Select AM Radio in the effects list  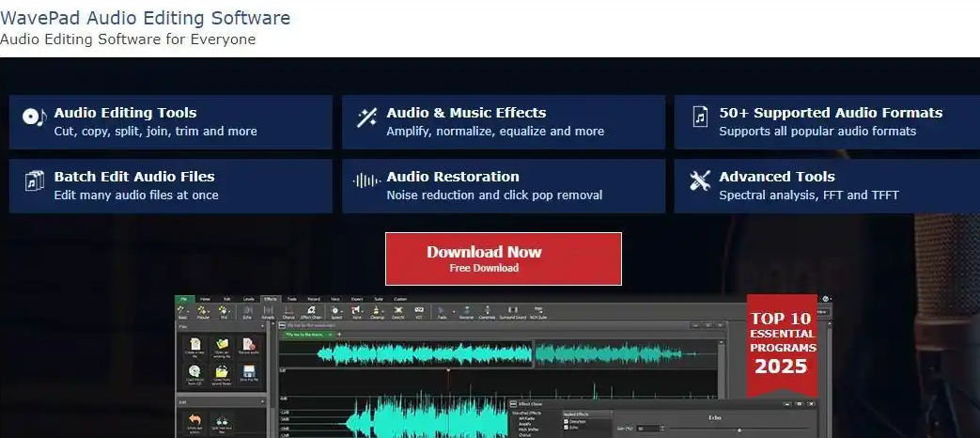[526, 418]
